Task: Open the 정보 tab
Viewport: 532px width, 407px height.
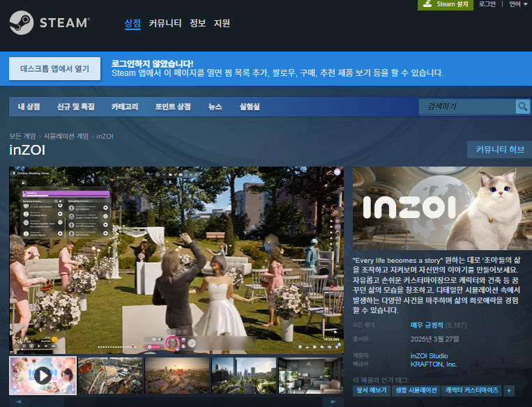Action: coord(198,23)
